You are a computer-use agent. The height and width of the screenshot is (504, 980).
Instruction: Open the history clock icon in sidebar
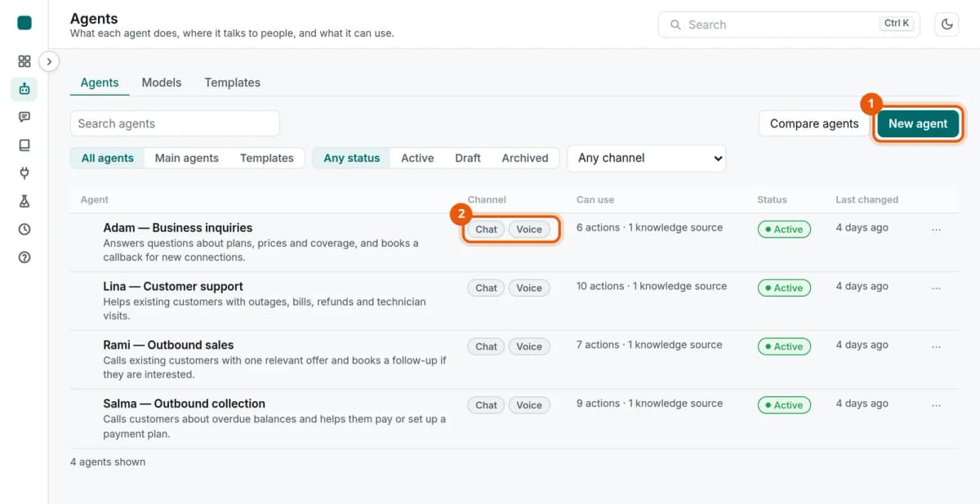(24, 230)
